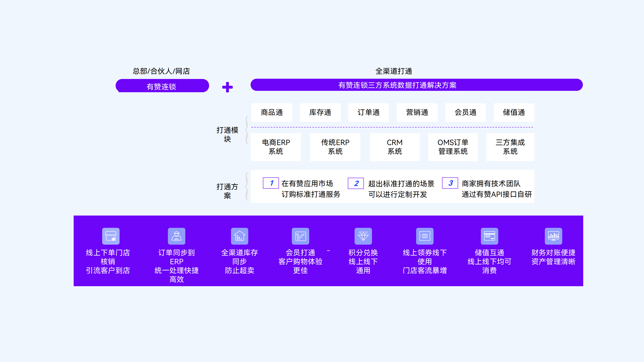Image resolution: width=644 pixels, height=362 pixels.
Task: Select the 营销通 module box
Action: (x=417, y=112)
